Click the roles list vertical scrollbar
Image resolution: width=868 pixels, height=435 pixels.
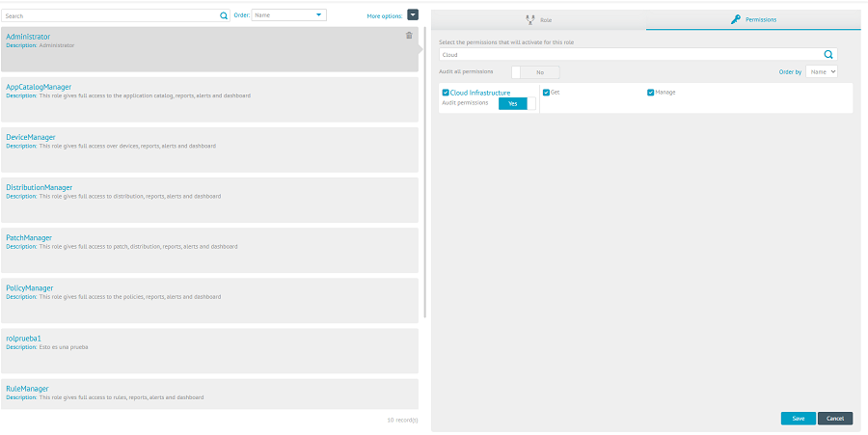click(425, 172)
